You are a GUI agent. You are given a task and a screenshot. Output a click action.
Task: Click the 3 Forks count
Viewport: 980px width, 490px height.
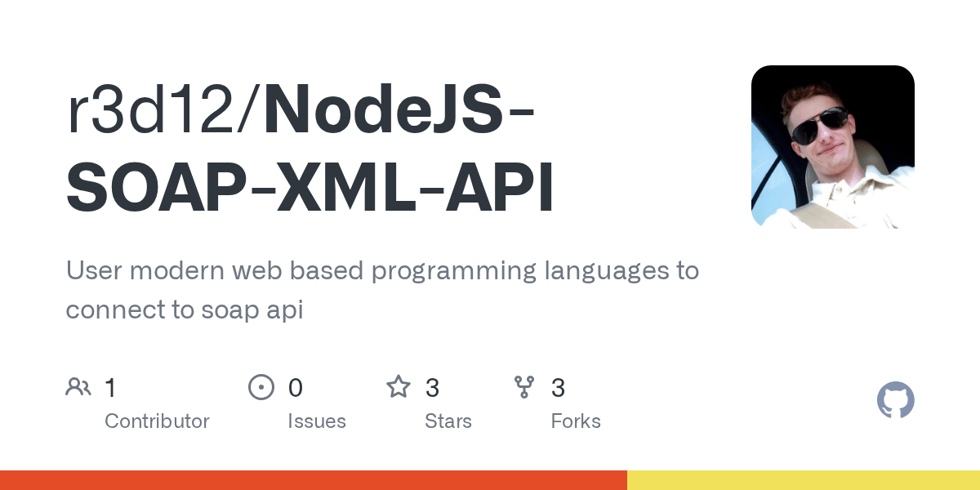[559, 387]
